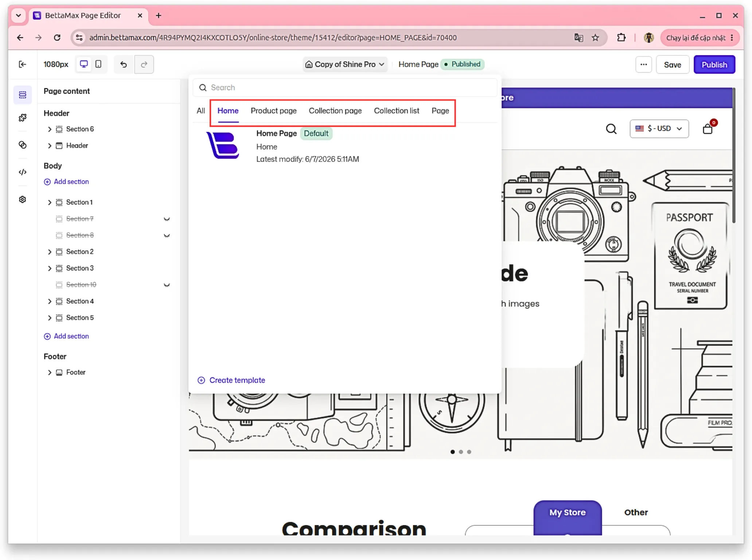Go to the second slideshow dot
This screenshot has width=752, height=560.
461,452
